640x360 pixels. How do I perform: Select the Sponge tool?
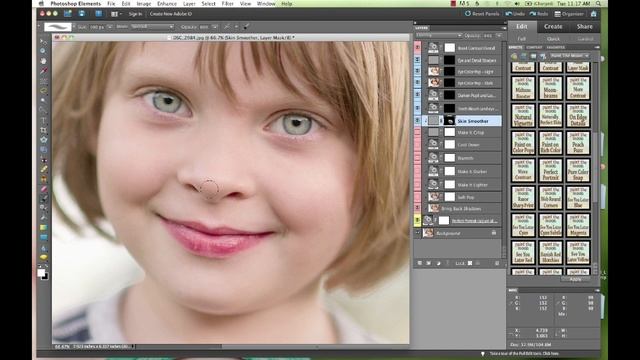point(43,257)
